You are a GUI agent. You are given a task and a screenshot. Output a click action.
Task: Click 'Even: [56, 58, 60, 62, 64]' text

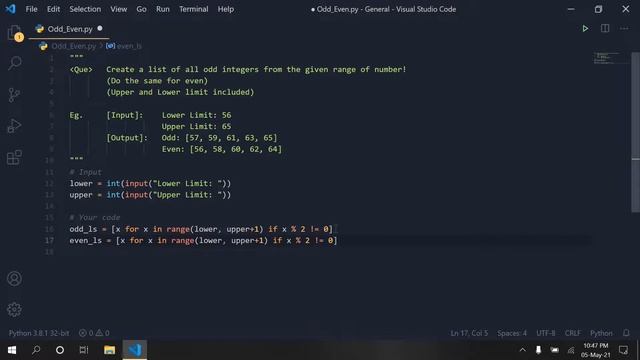pos(222,149)
